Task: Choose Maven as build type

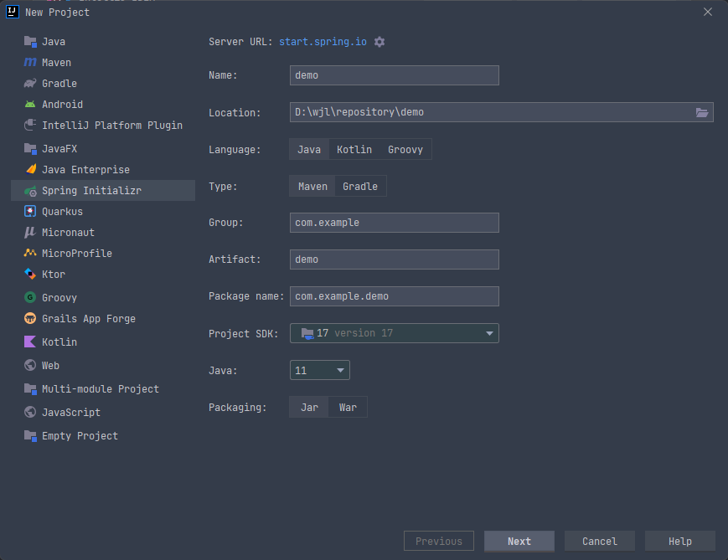Action: [x=312, y=186]
